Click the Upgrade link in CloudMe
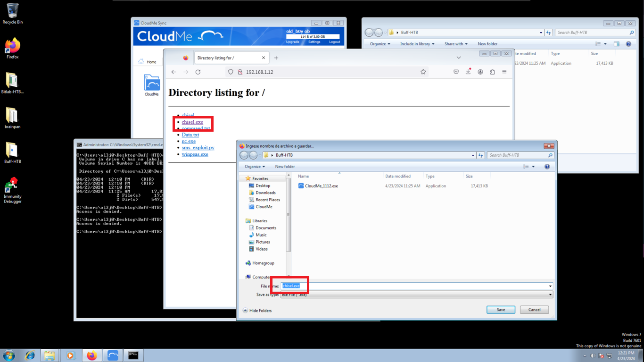Viewport: 644px width, 362px height. [x=292, y=42]
